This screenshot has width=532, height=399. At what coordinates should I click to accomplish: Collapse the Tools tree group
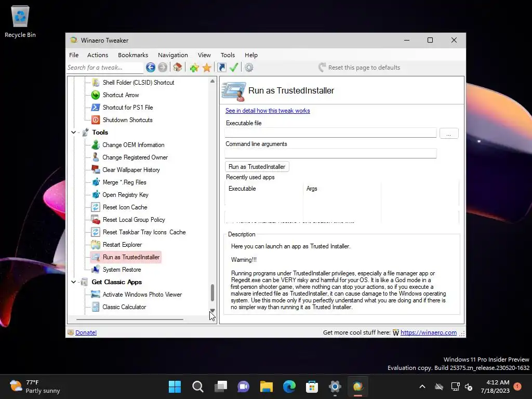pos(74,132)
